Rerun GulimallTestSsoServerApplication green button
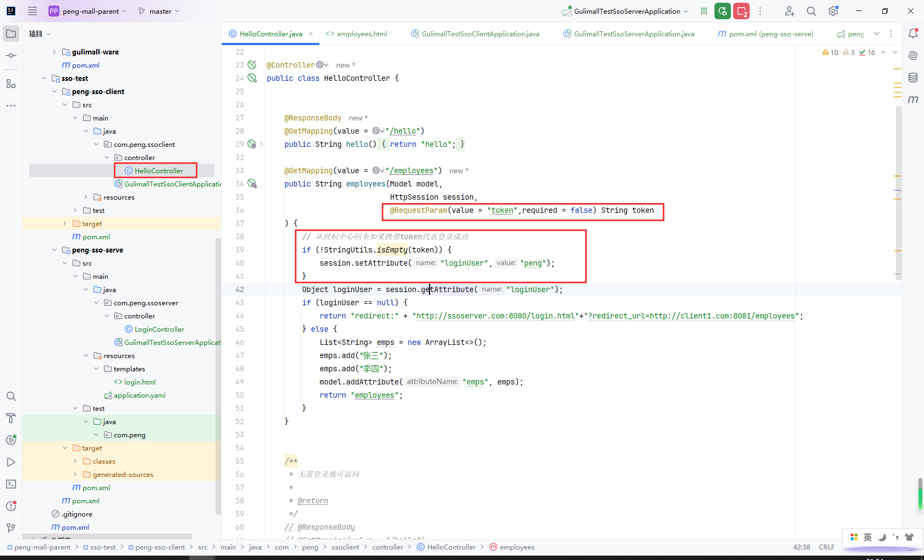Viewport: 924px width, 560px height. coord(723,11)
